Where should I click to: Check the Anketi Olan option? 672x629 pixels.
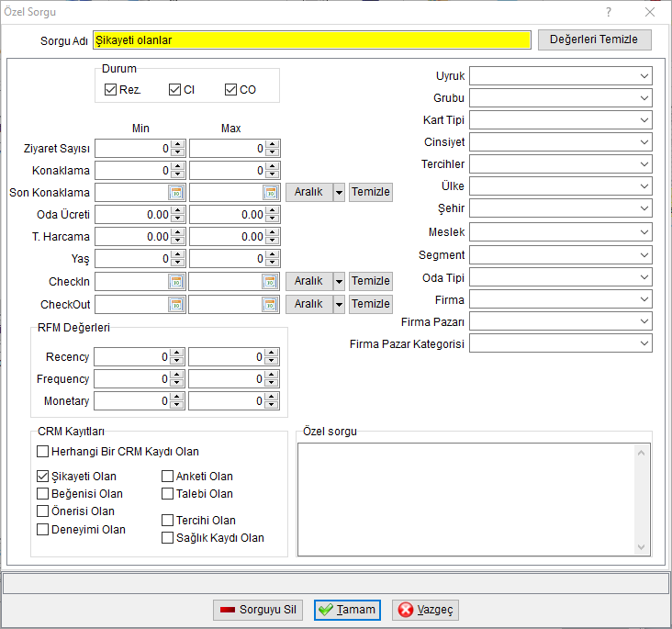pos(167,477)
